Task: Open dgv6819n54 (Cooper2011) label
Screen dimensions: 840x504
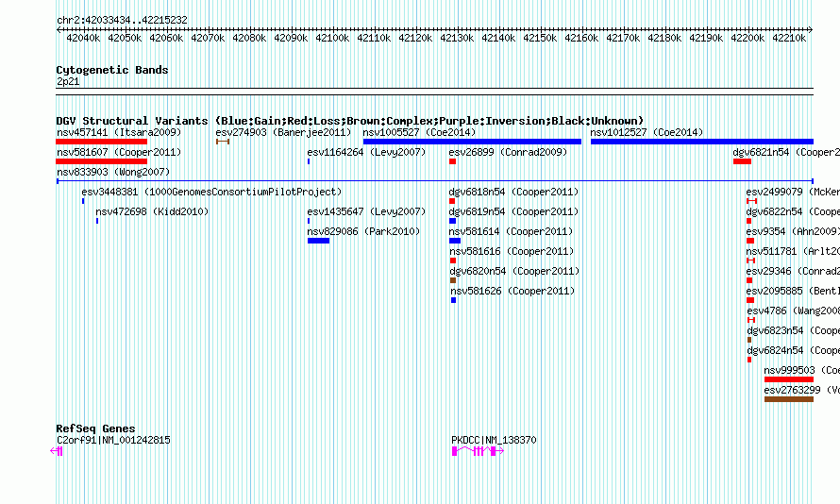Action: (514, 211)
